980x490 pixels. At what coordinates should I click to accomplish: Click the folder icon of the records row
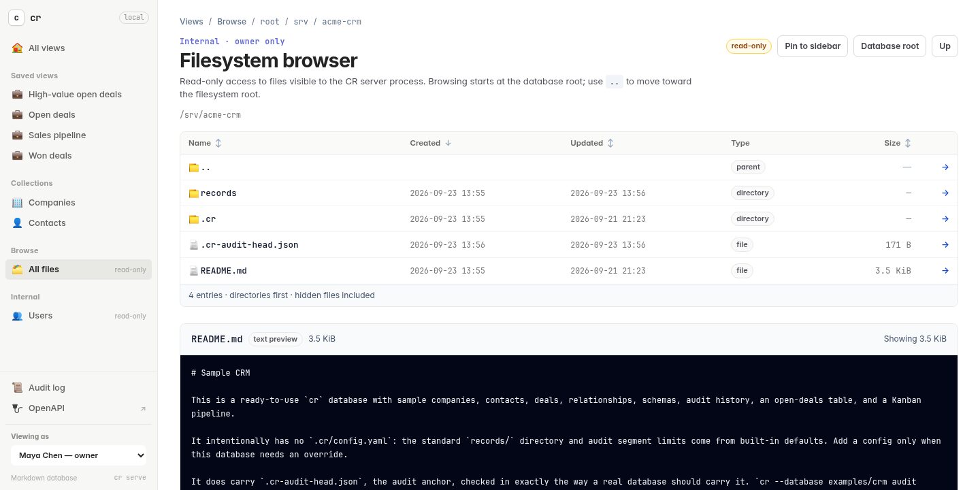click(194, 193)
